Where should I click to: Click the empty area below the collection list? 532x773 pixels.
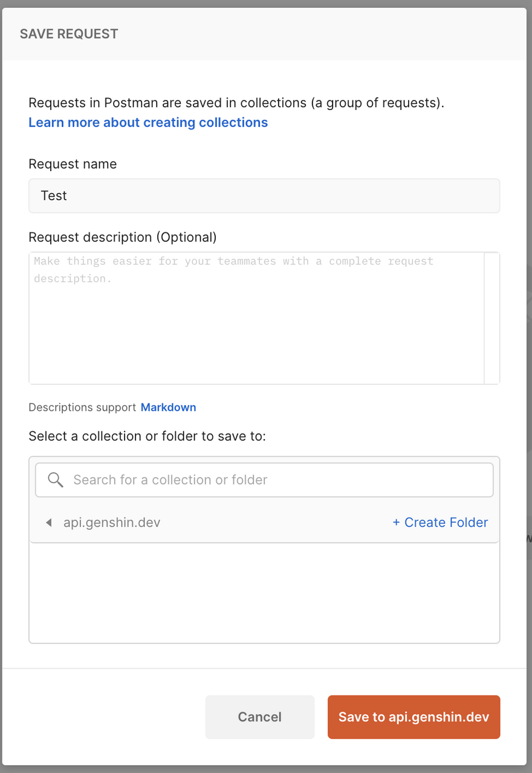click(x=264, y=593)
